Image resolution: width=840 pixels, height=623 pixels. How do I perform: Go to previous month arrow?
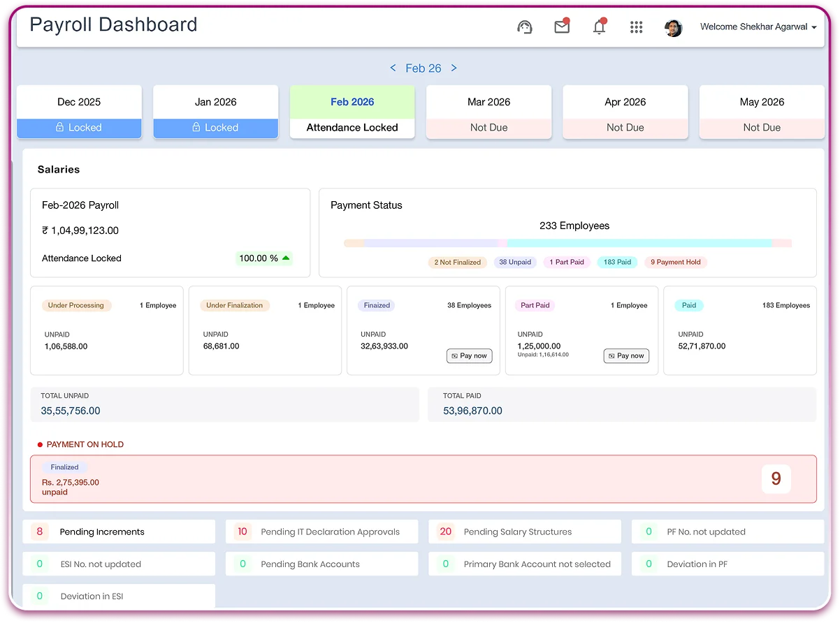393,68
